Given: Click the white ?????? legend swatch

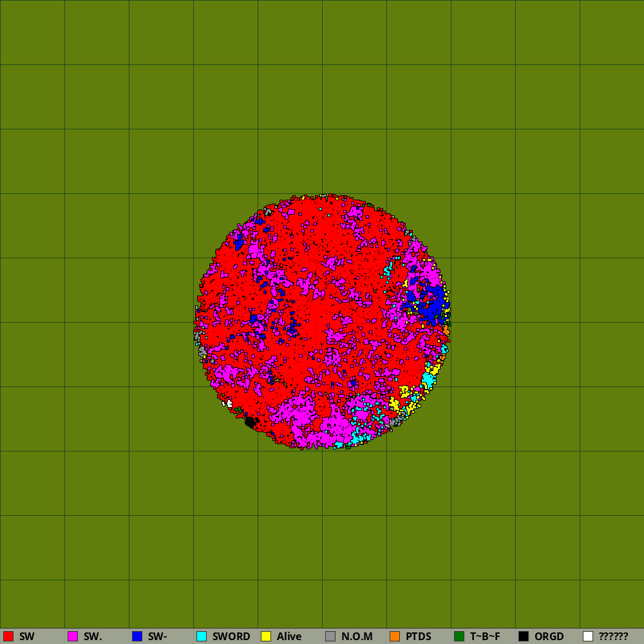Looking at the screenshot, I should [x=588, y=636].
